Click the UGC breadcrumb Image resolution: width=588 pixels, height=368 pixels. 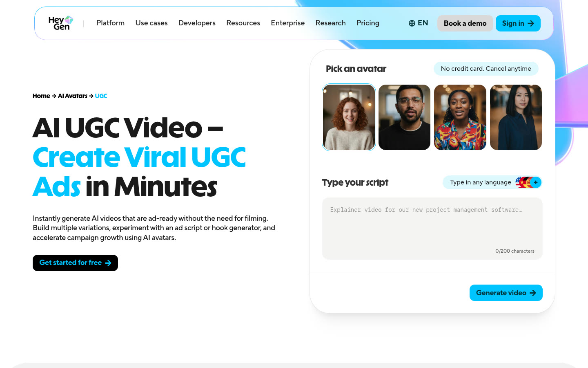101,96
